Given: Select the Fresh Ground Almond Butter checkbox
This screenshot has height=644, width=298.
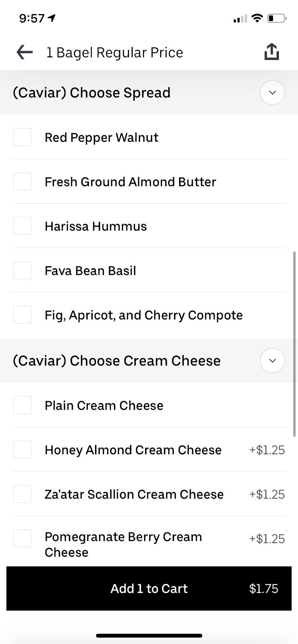Looking at the screenshot, I should pos(22,181).
